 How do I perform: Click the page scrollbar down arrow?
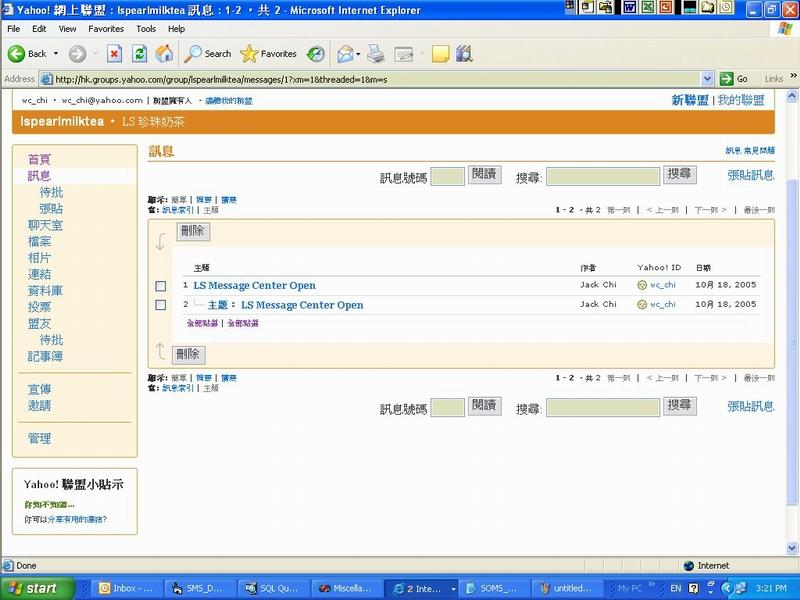point(792,548)
